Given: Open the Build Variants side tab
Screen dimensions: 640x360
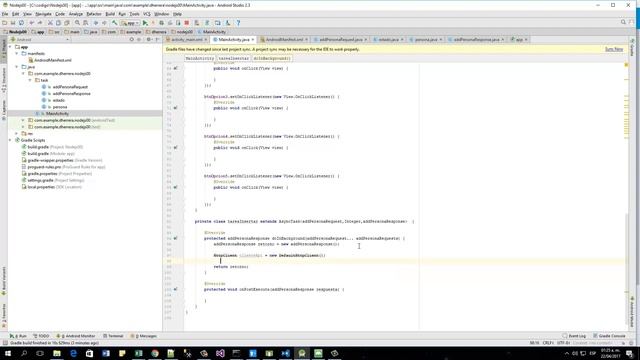Looking at the screenshot, I should tap(4, 282).
